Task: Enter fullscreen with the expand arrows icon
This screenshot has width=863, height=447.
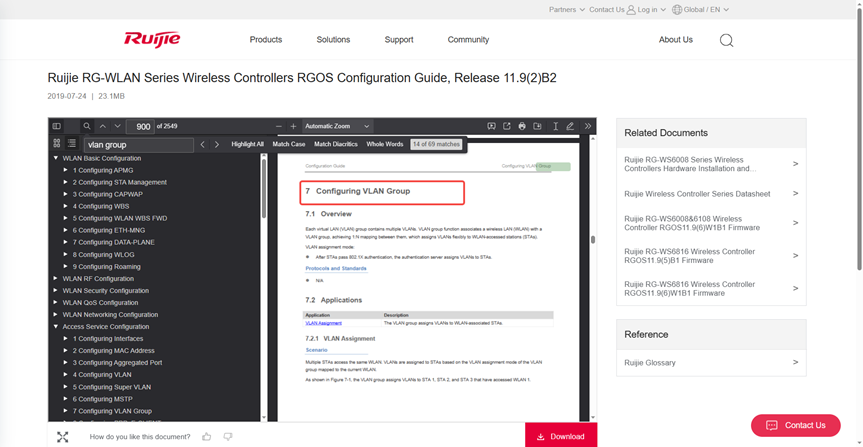Action: 63,437
